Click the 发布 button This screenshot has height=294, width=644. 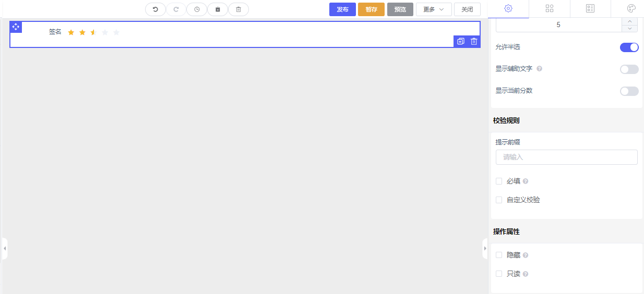pyautogui.click(x=342, y=9)
